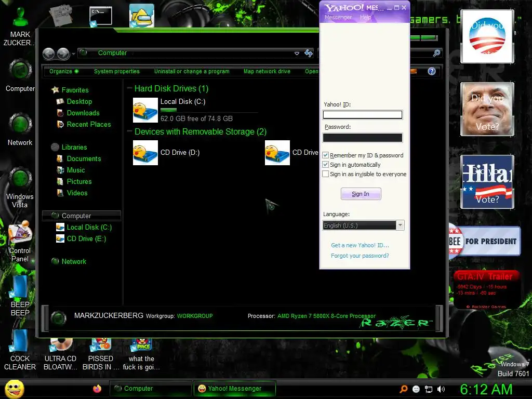Select Local Disk (C:) in navigation pane
532x399 pixels.
89,228
